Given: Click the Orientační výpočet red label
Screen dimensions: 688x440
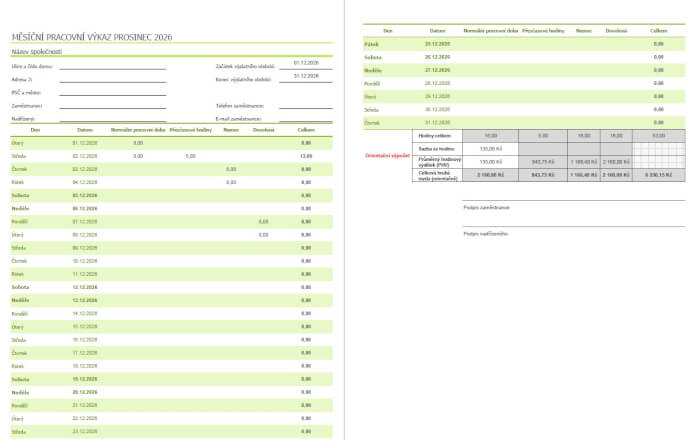Looking at the screenshot, I should (387, 154).
